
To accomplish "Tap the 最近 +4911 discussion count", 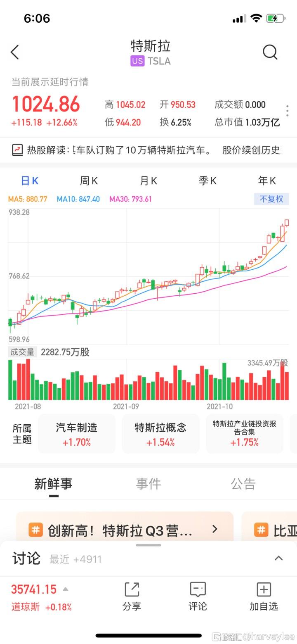I will [x=75, y=559].
